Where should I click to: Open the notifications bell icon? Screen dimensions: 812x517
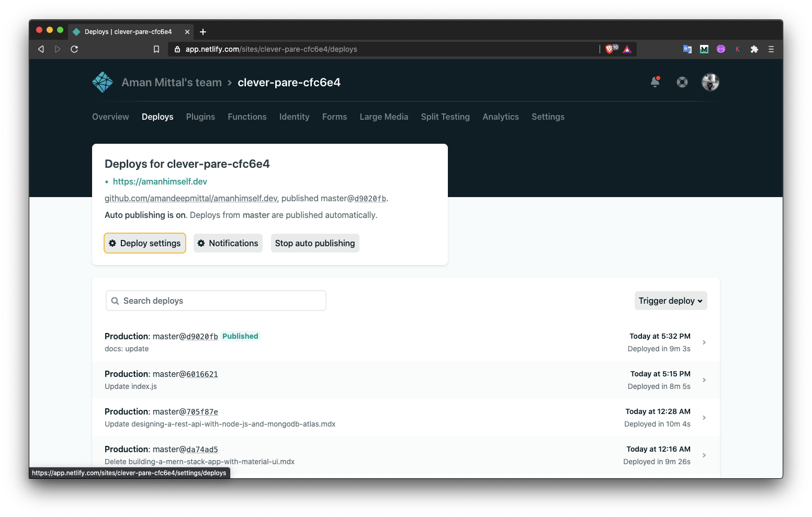pyautogui.click(x=655, y=82)
